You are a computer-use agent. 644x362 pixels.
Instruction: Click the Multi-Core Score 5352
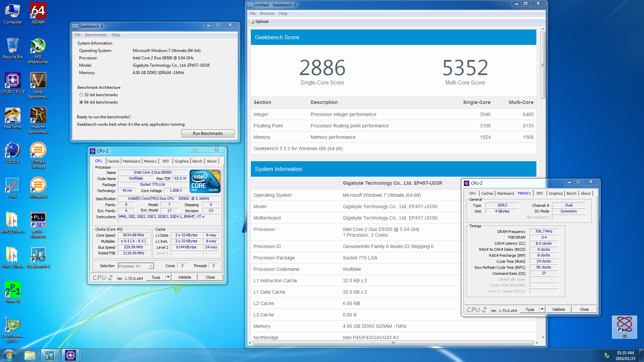[465, 68]
